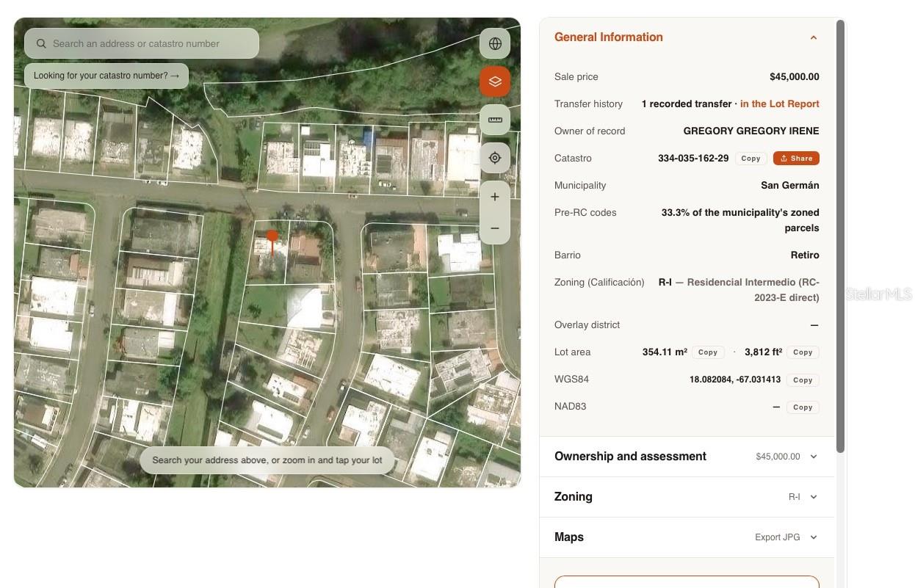This screenshot has height=588, width=915.
Task: Activate the ruler measure tool
Action: click(495, 120)
